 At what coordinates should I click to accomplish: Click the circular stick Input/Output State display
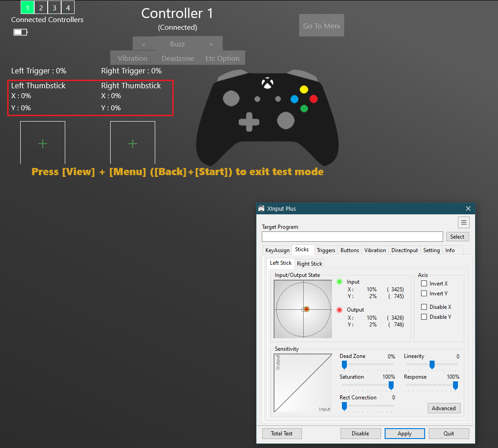303,309
